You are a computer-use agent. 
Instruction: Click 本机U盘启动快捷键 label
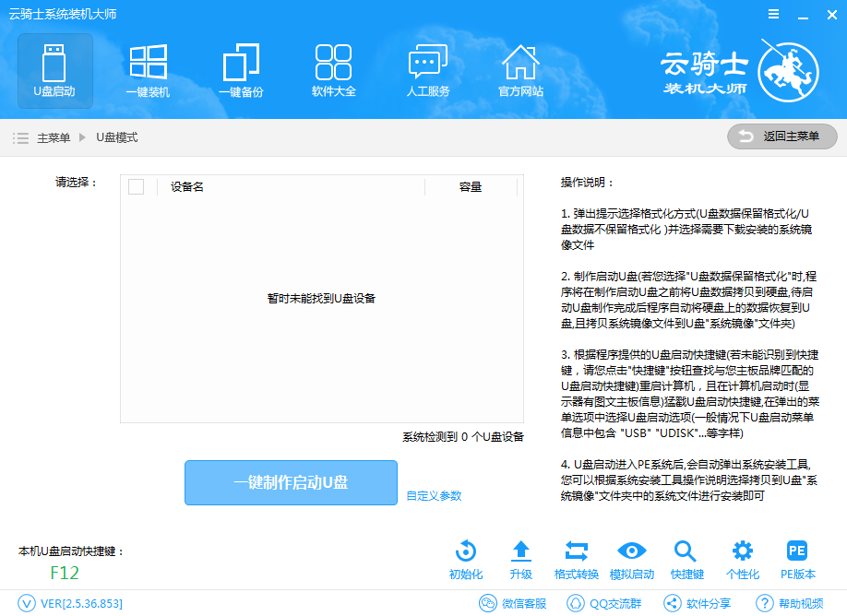71,551
